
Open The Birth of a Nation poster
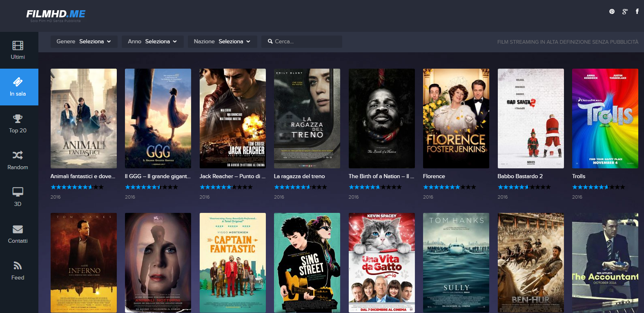point(382,118)
